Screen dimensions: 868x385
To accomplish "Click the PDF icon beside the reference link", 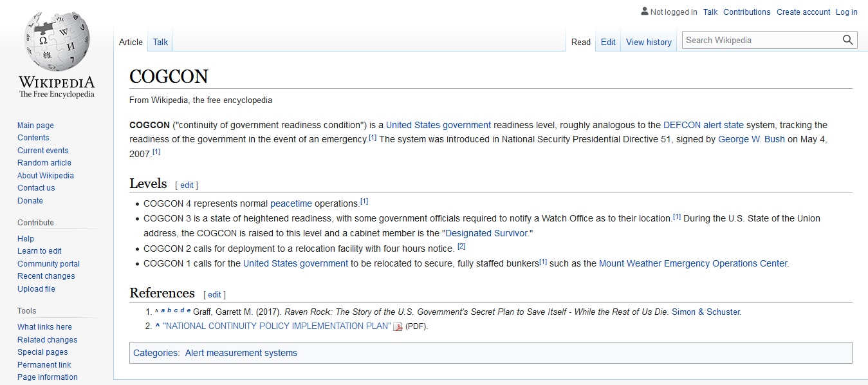I will tap(398, 326).
